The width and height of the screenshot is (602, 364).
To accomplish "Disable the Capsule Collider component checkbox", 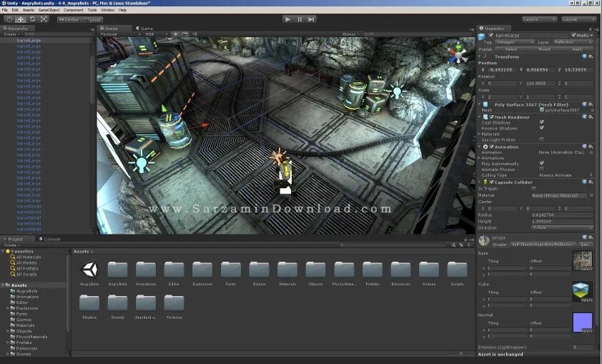I will click(x=491, y=182).
